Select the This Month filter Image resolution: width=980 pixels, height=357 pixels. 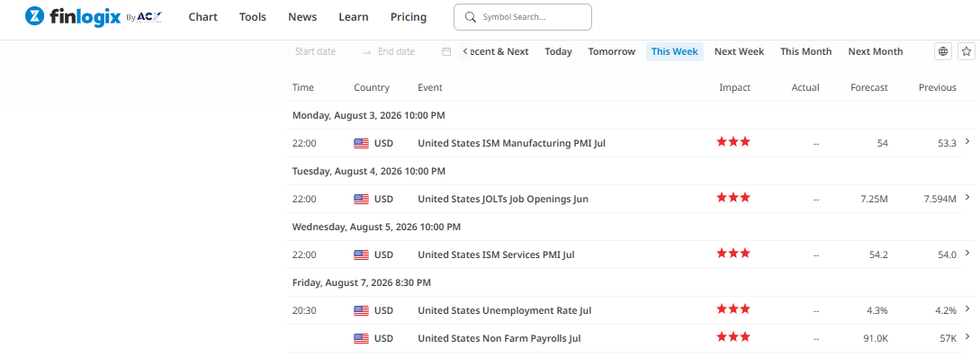pos(805,52)
